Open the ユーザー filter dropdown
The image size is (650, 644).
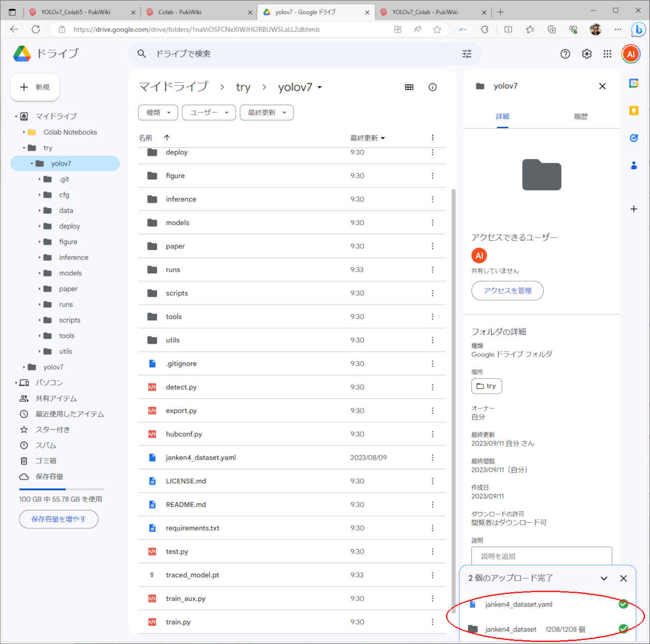coord(209,113)
